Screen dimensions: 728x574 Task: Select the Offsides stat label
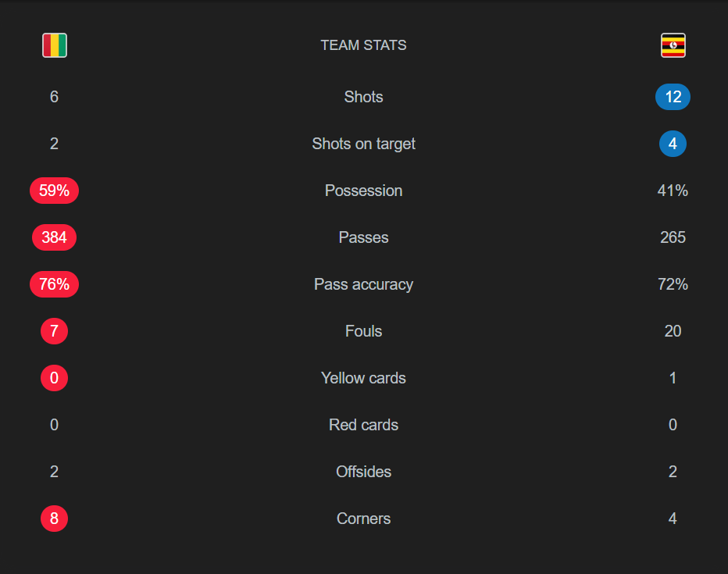click(363, 472)
